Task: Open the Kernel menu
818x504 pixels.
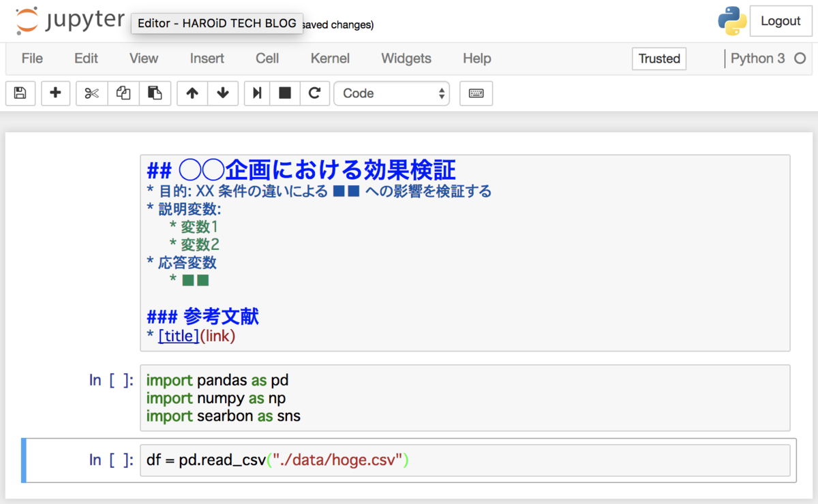Action: 330,59
